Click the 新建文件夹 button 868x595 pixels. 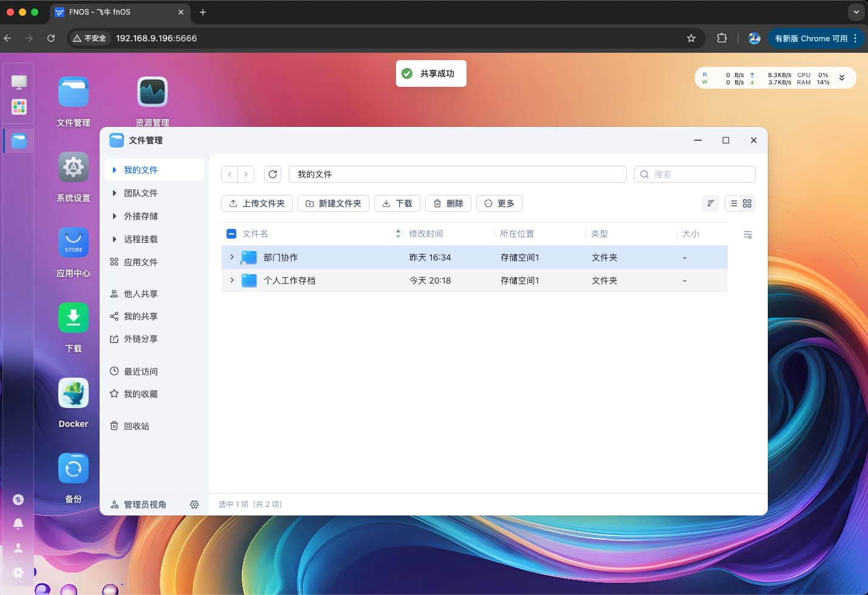333,203
